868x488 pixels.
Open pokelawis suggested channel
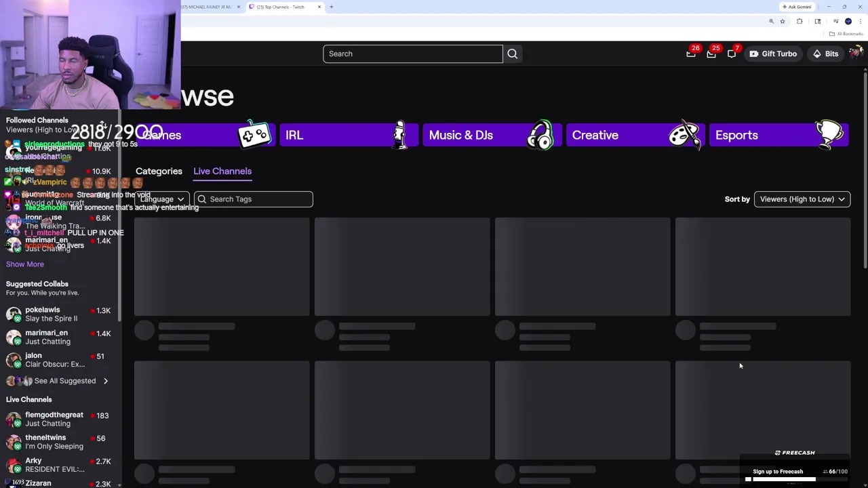pos(60,314)
